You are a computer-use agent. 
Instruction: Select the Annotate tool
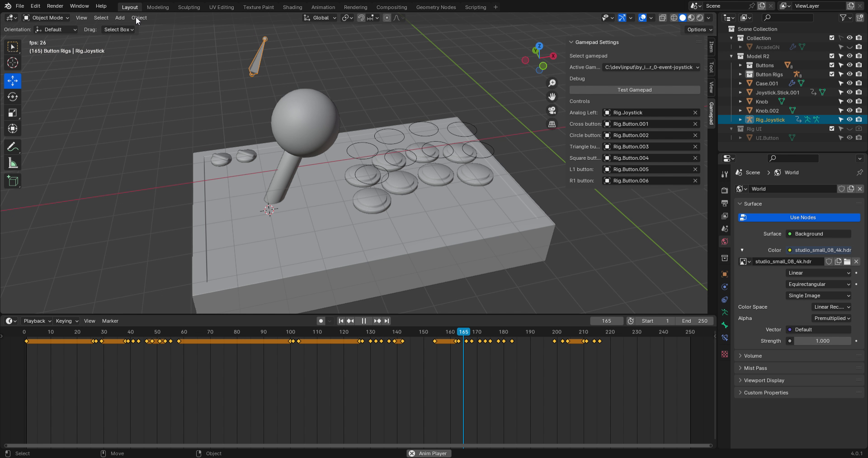tap(12, 146)
